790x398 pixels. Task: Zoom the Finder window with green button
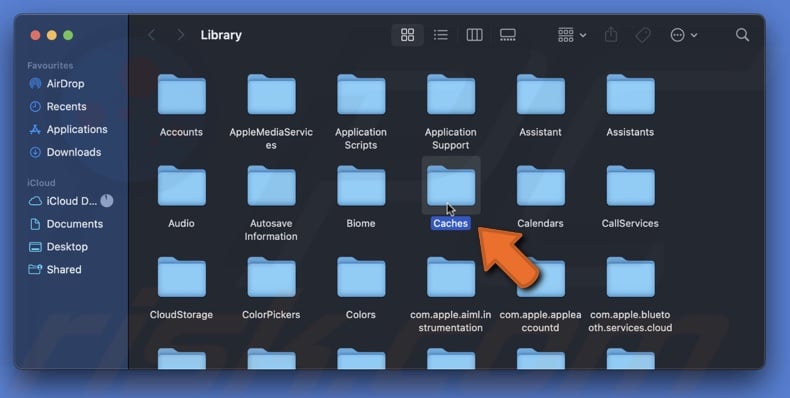tap(68, 35)
